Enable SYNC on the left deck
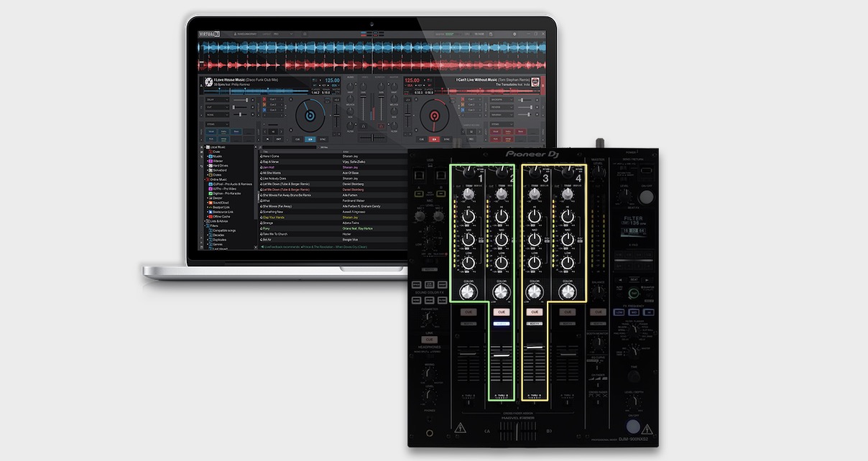Viewport: 868px width, 461px height. click(x=322, y=139)
